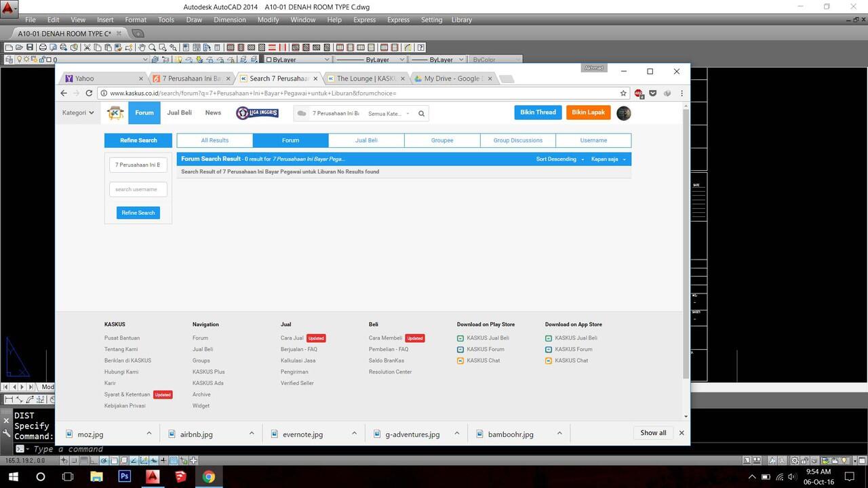The width and height of the screenshot is (868, 488).
Task: Open the Pusat Bantuan footer link
Action: coord(122,338)
